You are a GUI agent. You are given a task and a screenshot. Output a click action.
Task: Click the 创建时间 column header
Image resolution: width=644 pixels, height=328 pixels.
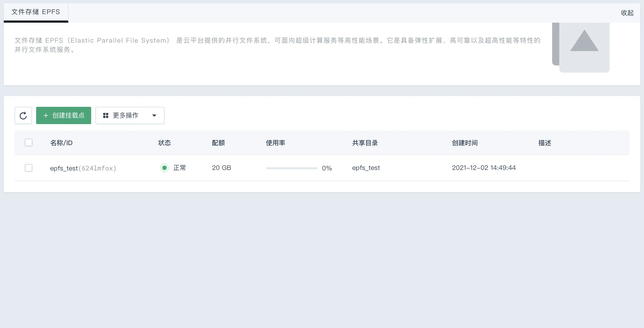(x=465, y=143)
